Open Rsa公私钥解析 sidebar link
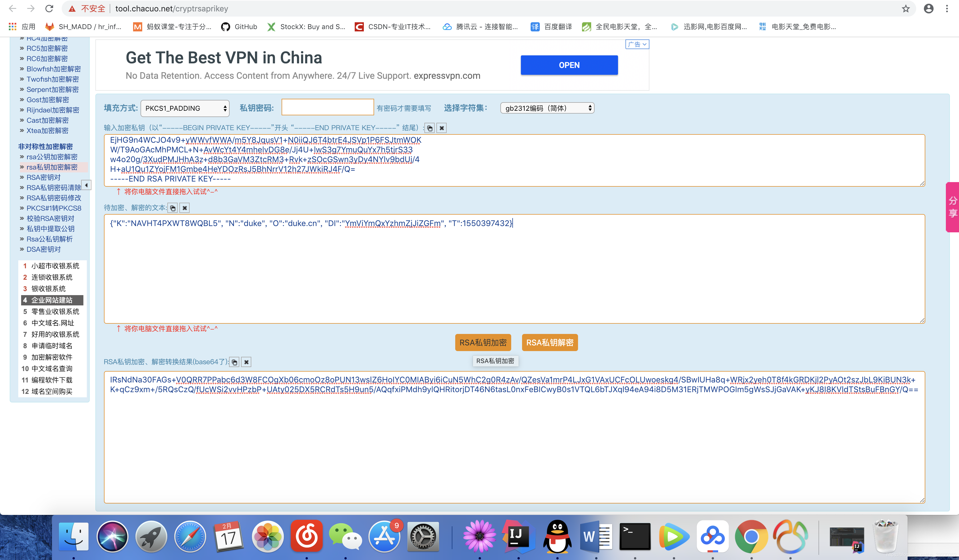959x560 pixels. [x=49, y=239]
